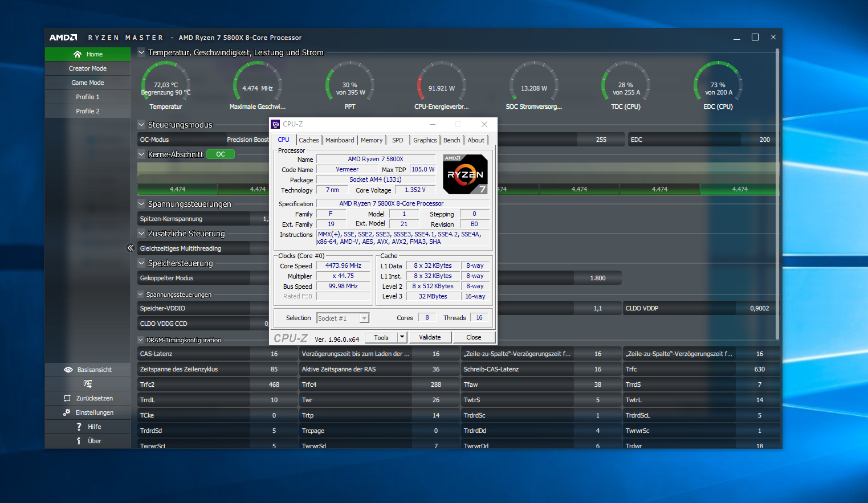Viewport: 868px width, 503px height.
Task: Click the first core bar showing 4.474
Action: [177, 189]
